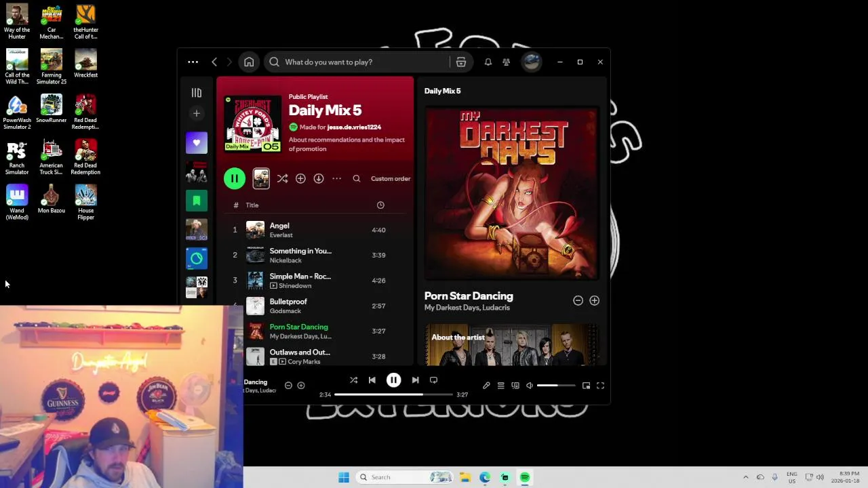Create new playlist with sidebar plus button
Image resolution: width=868 pixels, height=488 pixels.
point(197,114)
